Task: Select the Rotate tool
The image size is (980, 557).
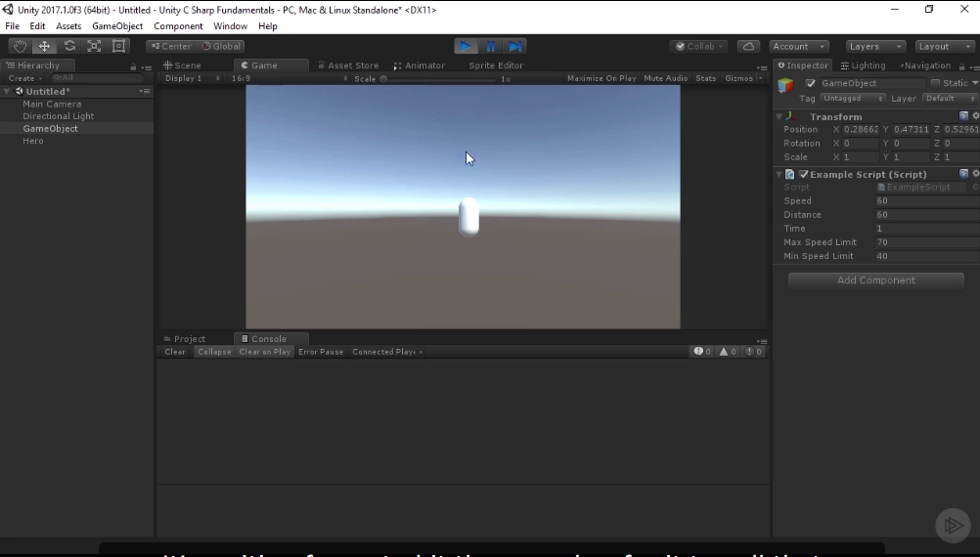Action: pos(69,46)
